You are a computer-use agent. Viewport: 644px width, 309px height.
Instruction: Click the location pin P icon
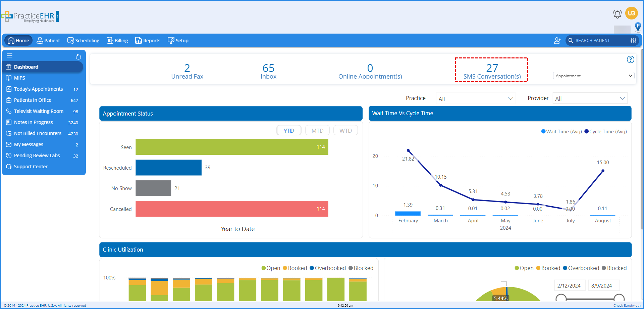point(638,27)
